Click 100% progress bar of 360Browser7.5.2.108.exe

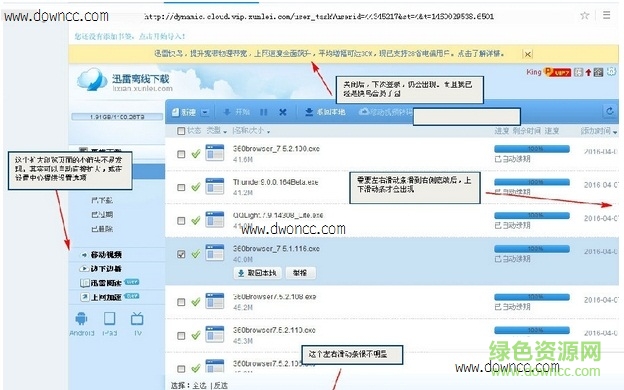point(532,297)
